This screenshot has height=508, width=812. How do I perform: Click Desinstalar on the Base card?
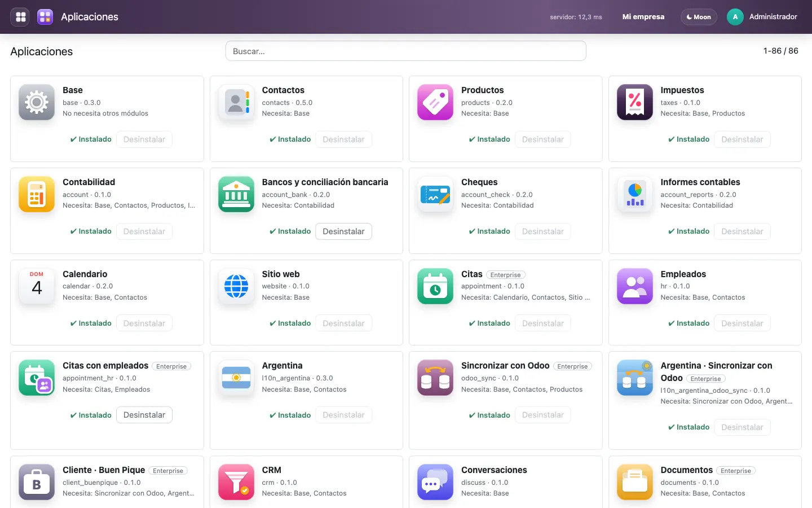(144, 139)
